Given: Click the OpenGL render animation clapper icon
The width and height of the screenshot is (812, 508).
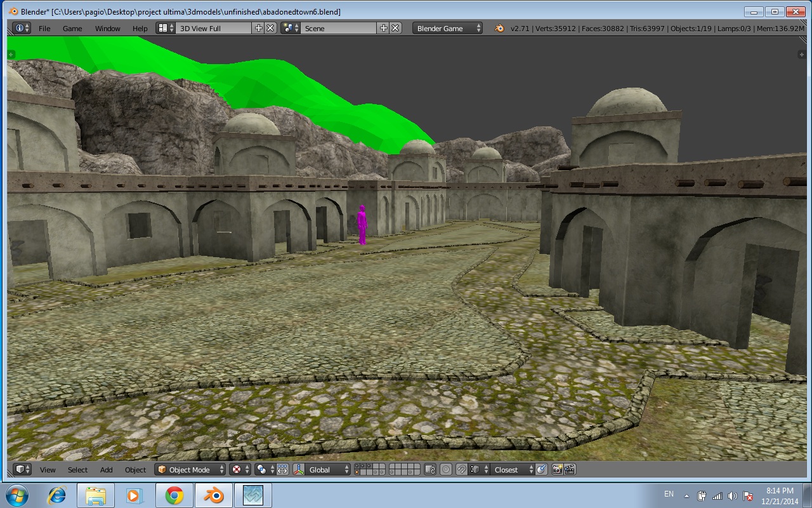Looking at the screenshot, I should [x=570, y=469].
